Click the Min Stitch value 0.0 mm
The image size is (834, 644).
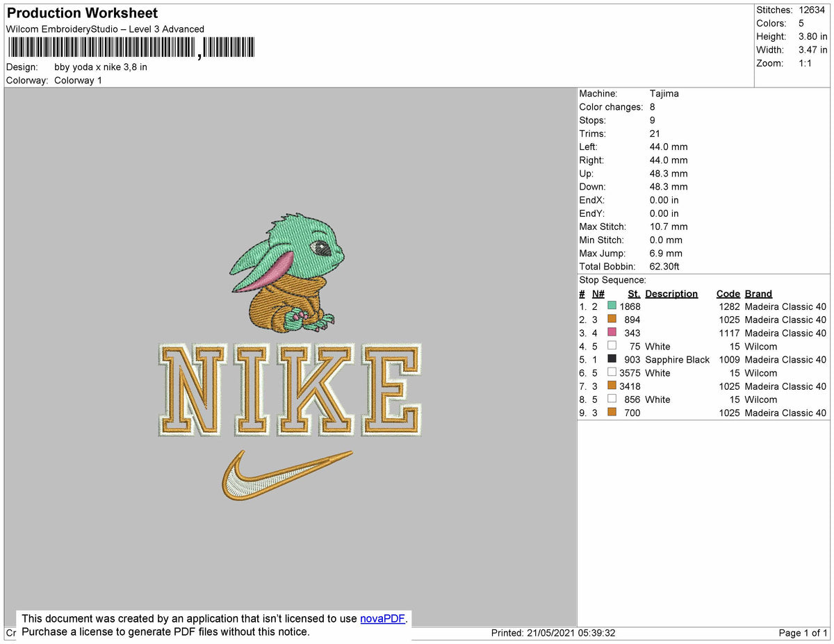pos(666,240)
